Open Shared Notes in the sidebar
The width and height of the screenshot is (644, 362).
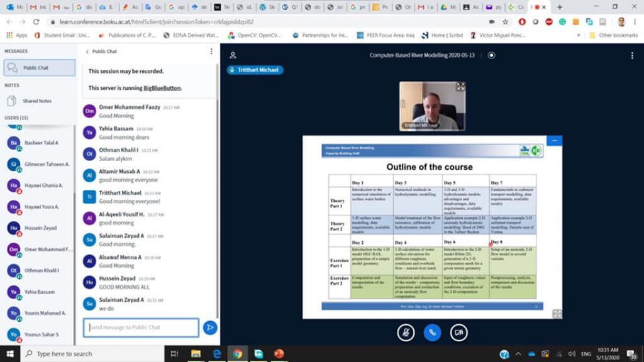[x=37, y=101]
